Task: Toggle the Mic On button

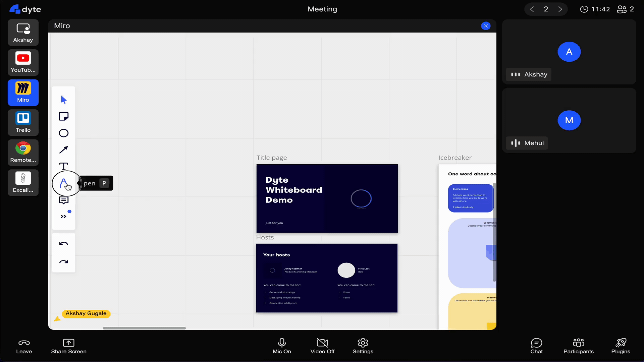Action: (282, 346)
